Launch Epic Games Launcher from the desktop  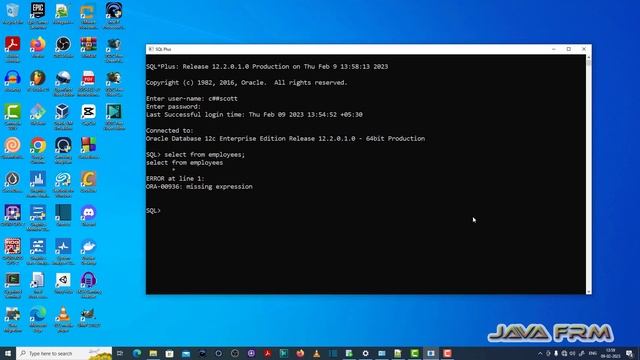coord(38,16)
